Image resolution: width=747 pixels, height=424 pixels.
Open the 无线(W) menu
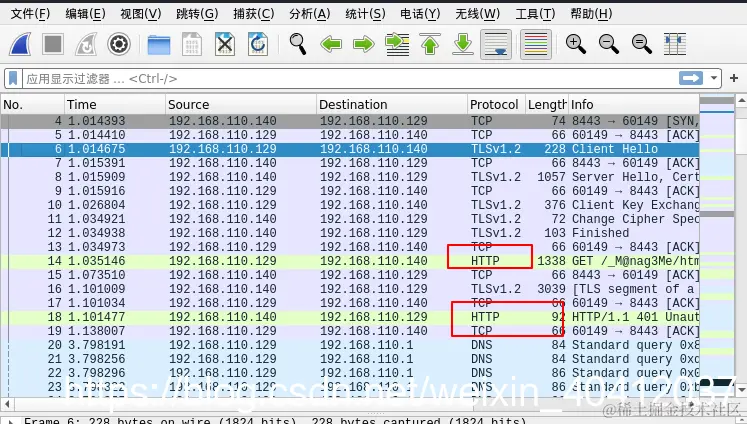click(477, 14)
